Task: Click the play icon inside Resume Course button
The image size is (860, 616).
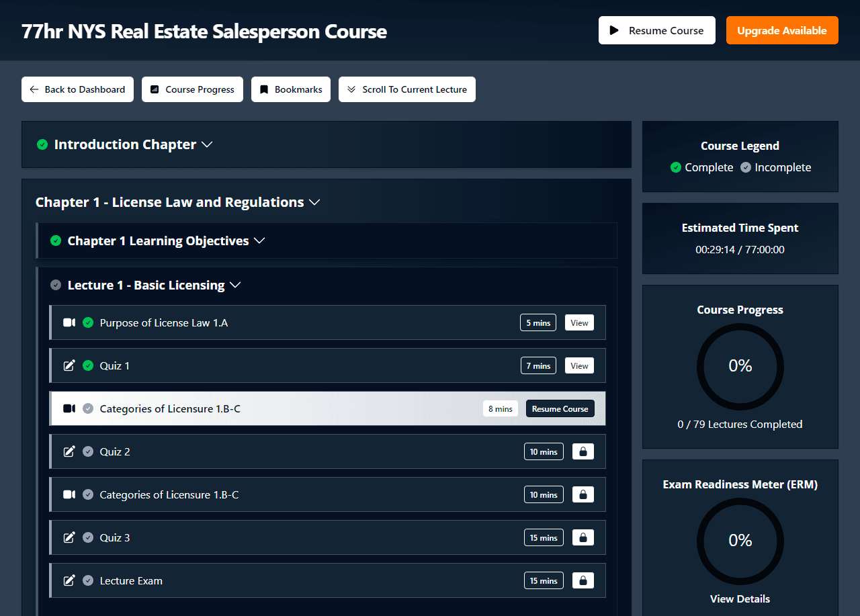Action: (613, 30)
